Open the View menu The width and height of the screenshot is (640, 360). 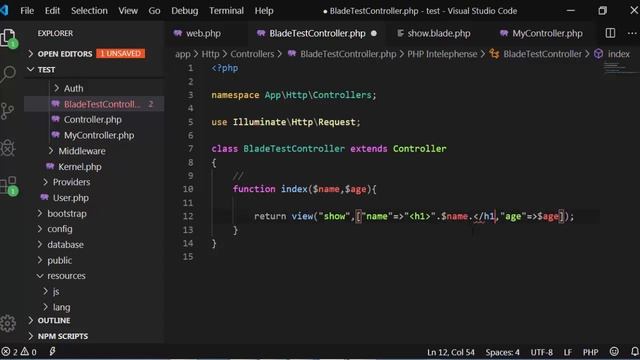(x=128, y=11)
